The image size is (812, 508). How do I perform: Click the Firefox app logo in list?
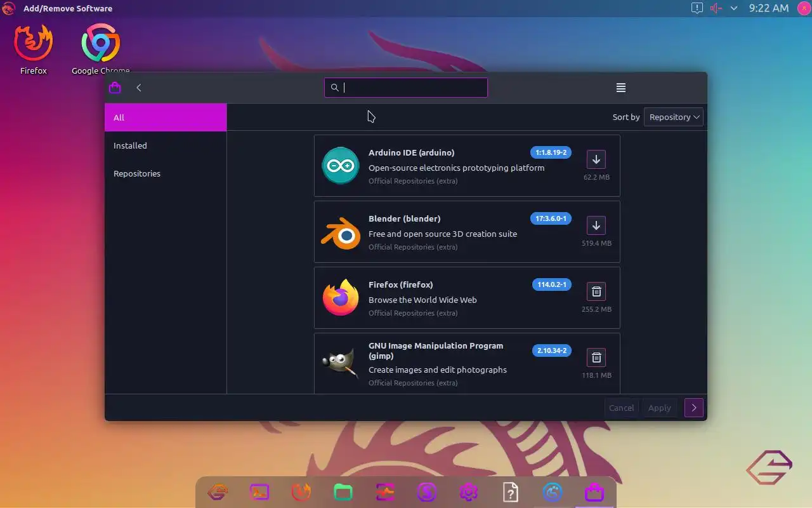341,297
